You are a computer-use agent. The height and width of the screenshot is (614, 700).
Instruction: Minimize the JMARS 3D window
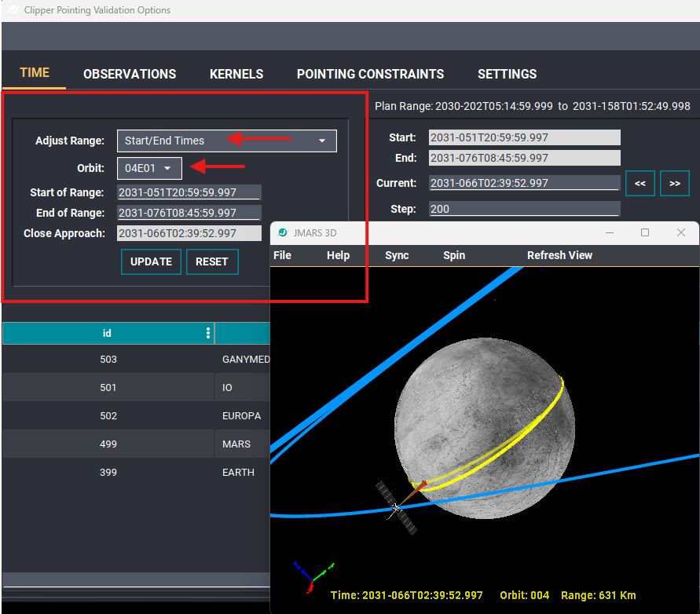click(x=610, y=232)
